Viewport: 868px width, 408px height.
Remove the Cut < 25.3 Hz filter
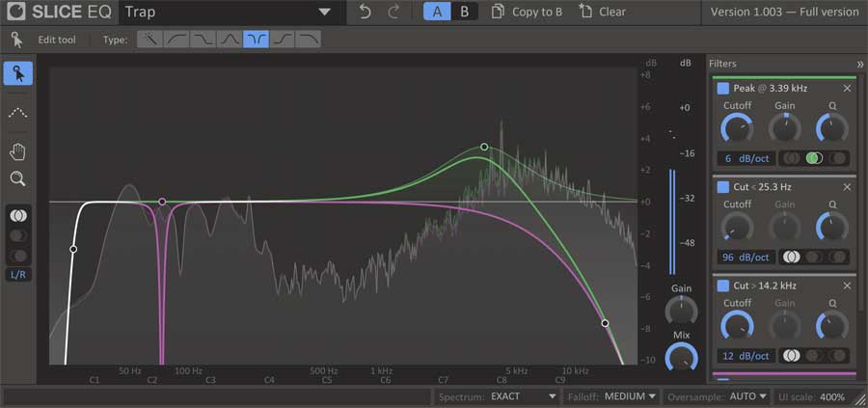(847, 187)
